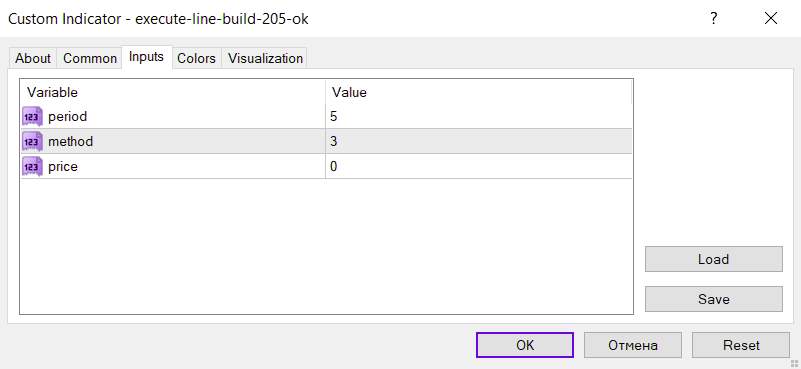801x369 pixels.
Task: Reset inputs to default values
Action: [x=741, y=345]
